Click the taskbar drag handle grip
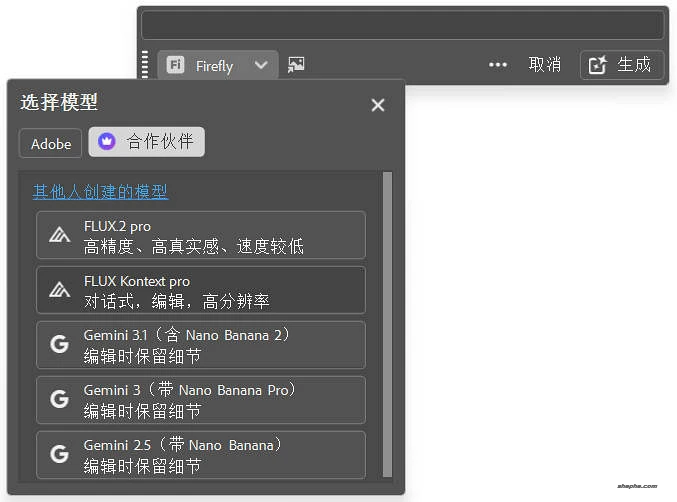 point(145,64)
